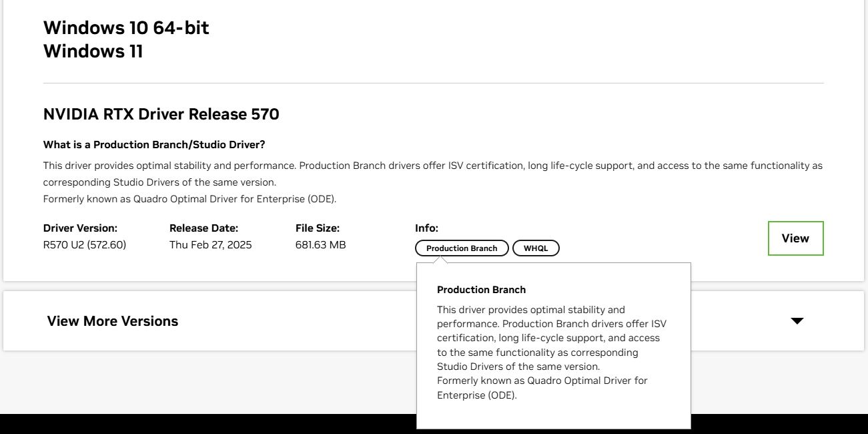Image resolution: width=868 pixels, height=434 pixels.
Task: Click the Info: label
Action: coord(426,228)
